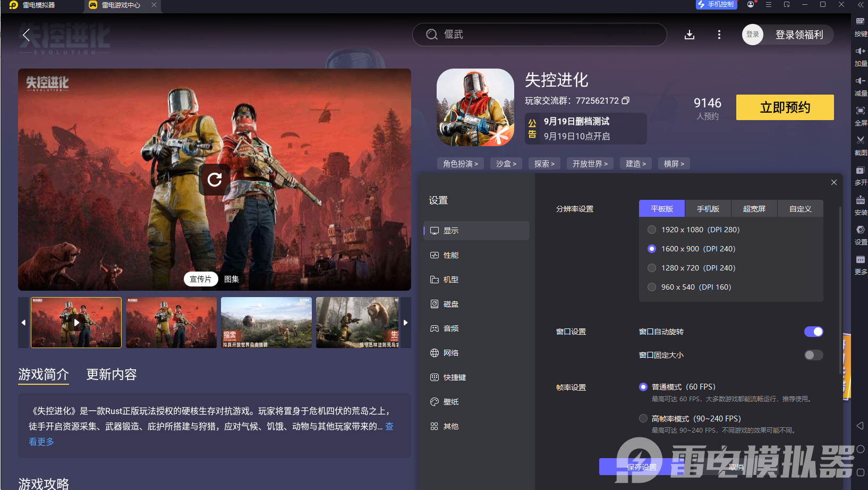Open the 按键 keyboard mapping tool

861,26
